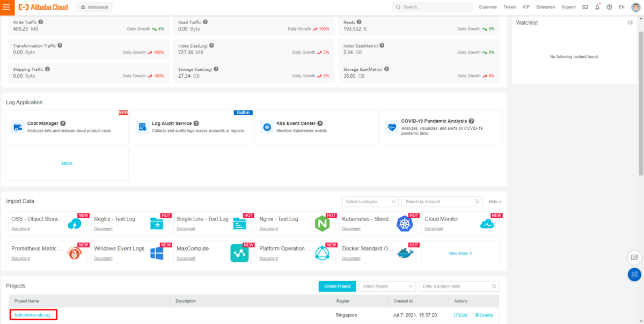644x324 pixels.
Task: Open the Select a category dropdown
Action: point(370,202)
